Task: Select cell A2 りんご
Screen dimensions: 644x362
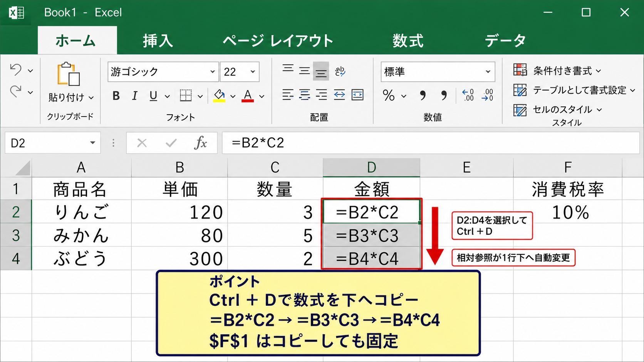Action: tap(81, 212)
